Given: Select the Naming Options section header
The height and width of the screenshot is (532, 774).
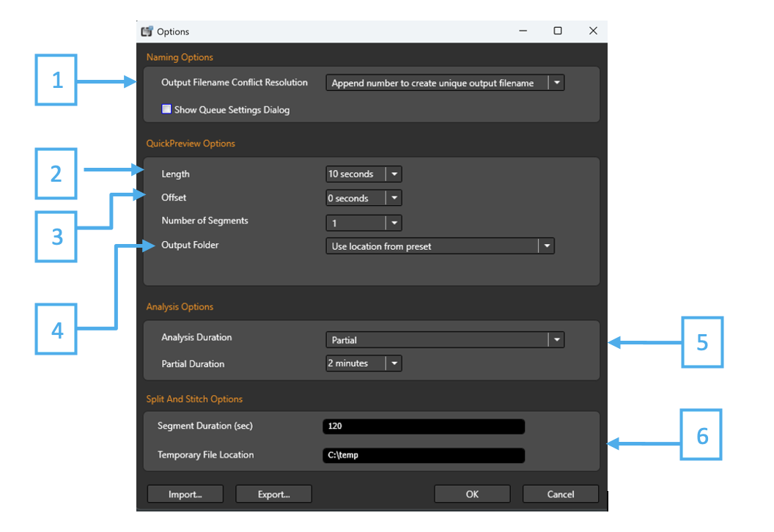Looking at the screenshot, I should pyautogui.click(x=180, y=56).
